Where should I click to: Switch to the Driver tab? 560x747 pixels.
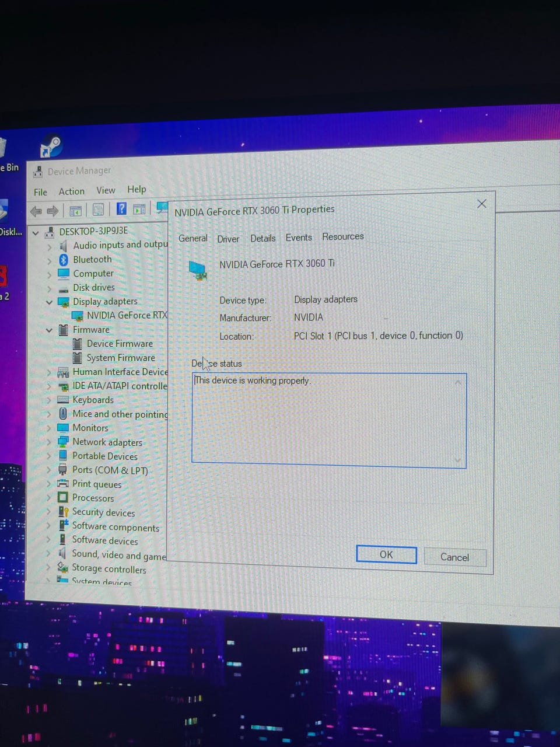228,239
